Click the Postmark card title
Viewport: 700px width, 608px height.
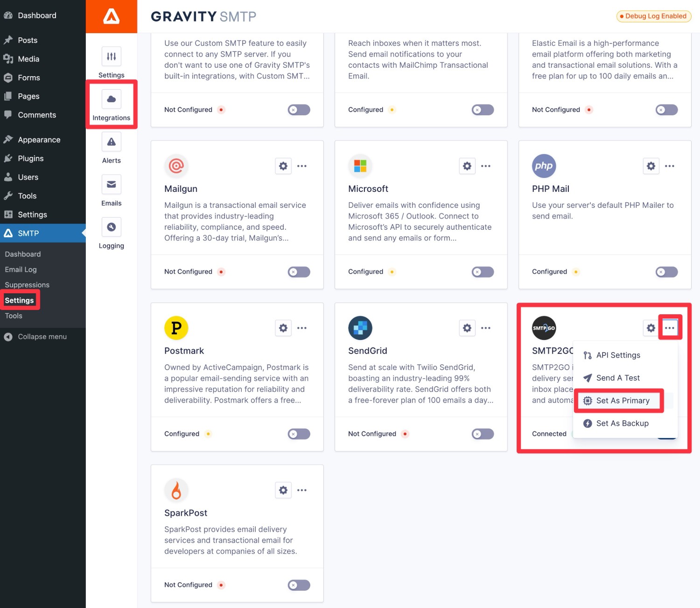[x=184, y=351]
